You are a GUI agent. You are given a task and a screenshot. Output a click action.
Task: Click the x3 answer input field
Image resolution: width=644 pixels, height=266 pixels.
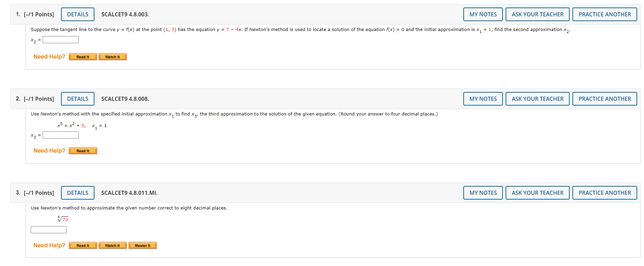click(60, 135)
